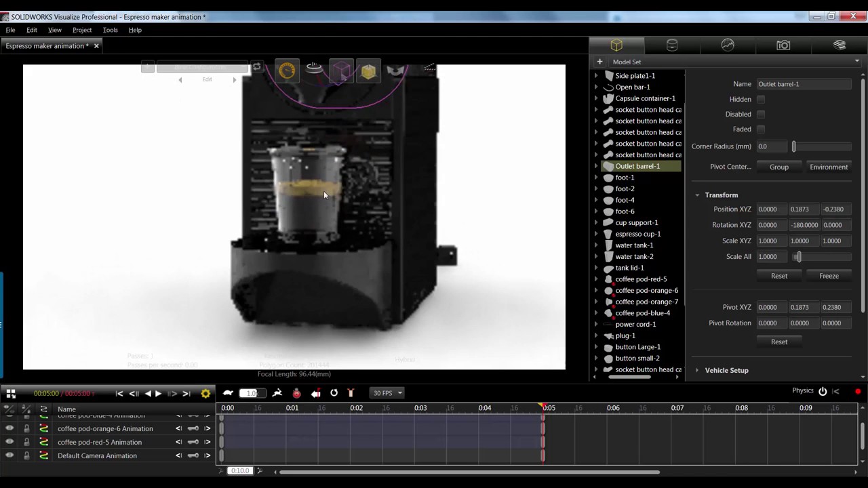Screen dimensions: 868x488
Task: Open the animation settings yellow gear
Action: 205,393
